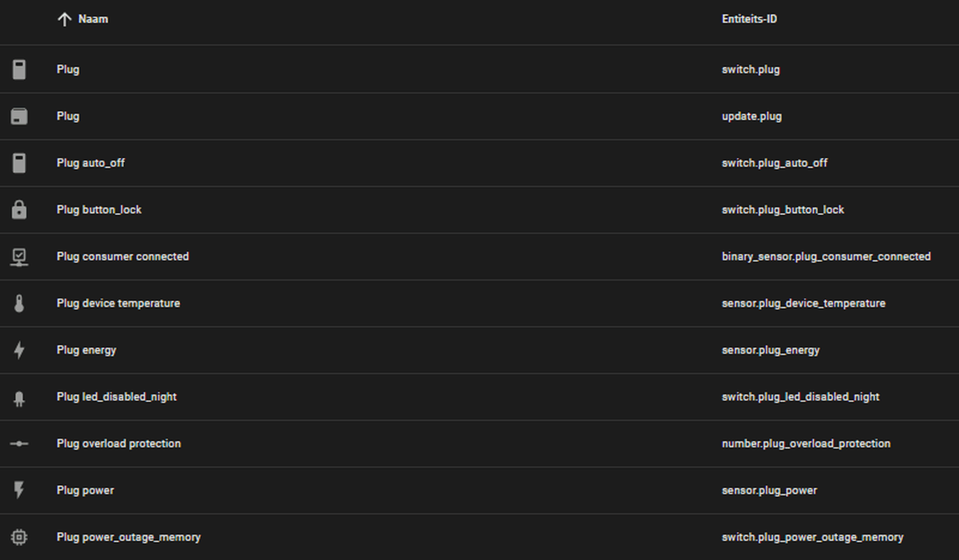Open the Plug auto_off entity row
Screen dimensions: 959x560
coord(479,163)
